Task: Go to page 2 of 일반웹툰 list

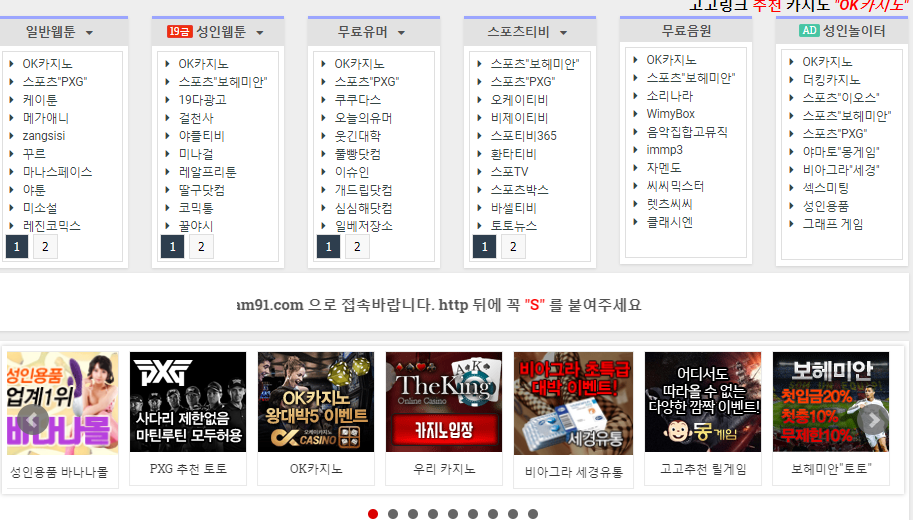Action: [45, 246]
